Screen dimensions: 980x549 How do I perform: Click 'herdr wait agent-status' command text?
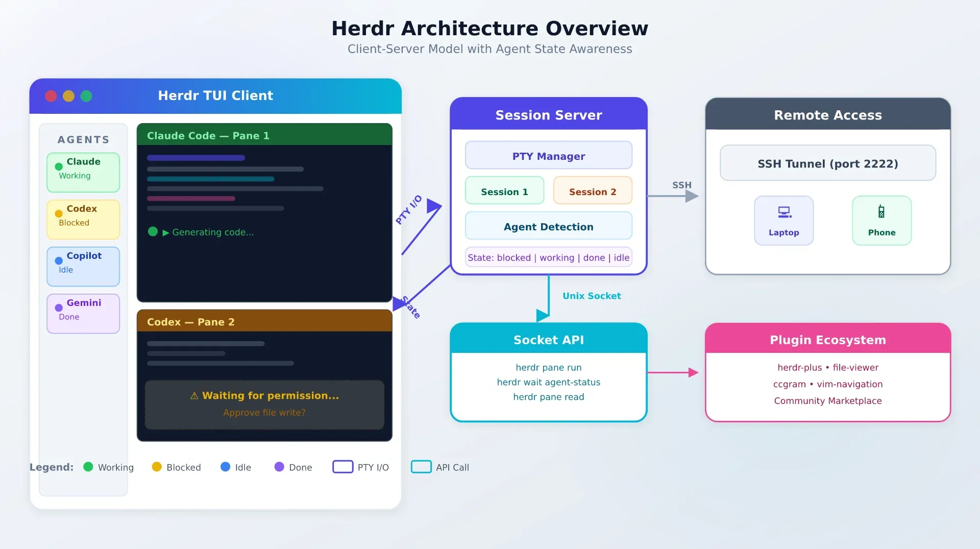[549, 382]
